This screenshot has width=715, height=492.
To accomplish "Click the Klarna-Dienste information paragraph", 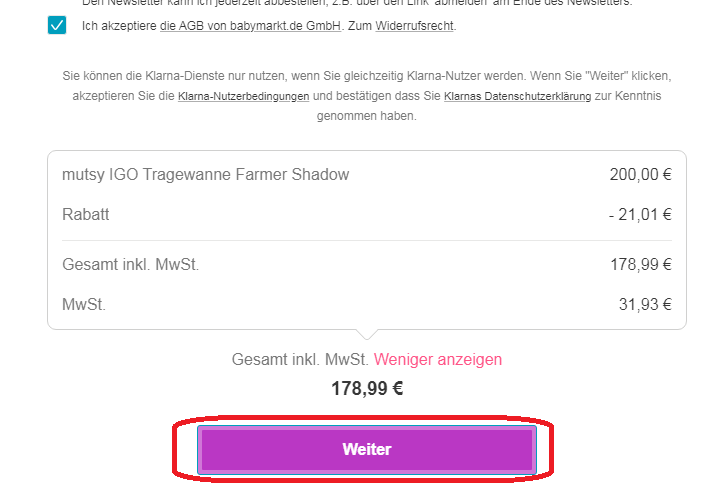I will (x=367, y=76).
